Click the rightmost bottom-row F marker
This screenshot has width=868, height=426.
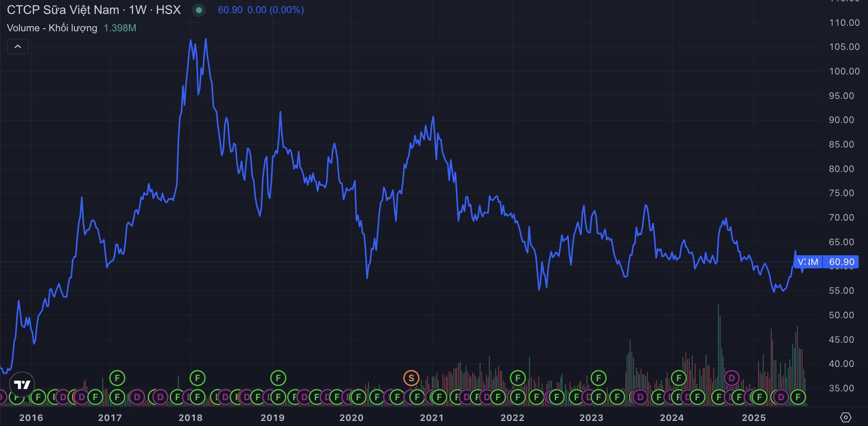[798, 397]
